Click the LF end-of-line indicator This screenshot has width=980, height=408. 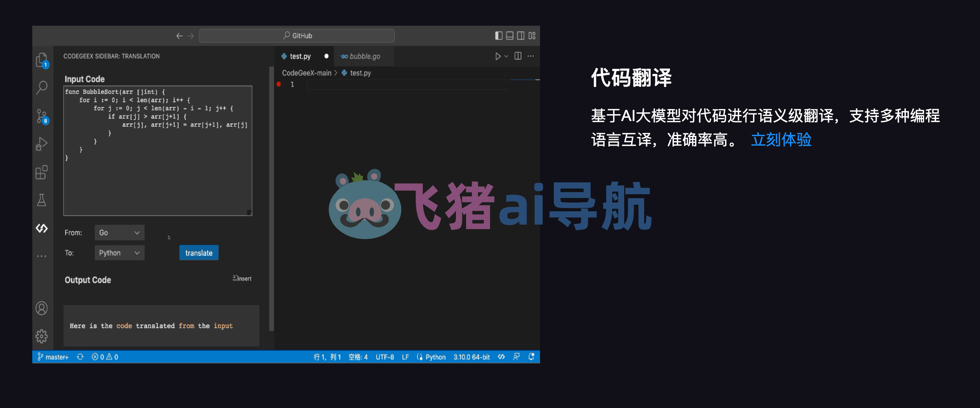(405, 357)
